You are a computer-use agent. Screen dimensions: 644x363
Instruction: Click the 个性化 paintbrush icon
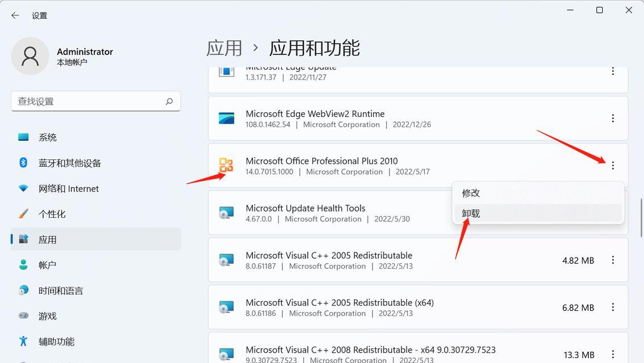click(x=23, y=214)
